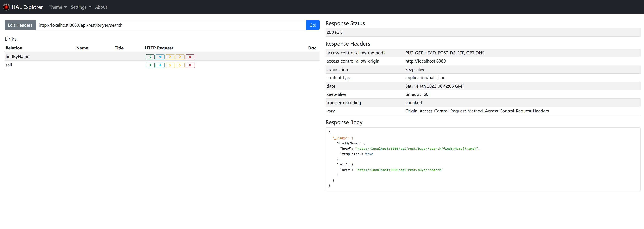Expand the Settings dropdown menu
Viewport: 644px width, 229px height.
[80, 7]
